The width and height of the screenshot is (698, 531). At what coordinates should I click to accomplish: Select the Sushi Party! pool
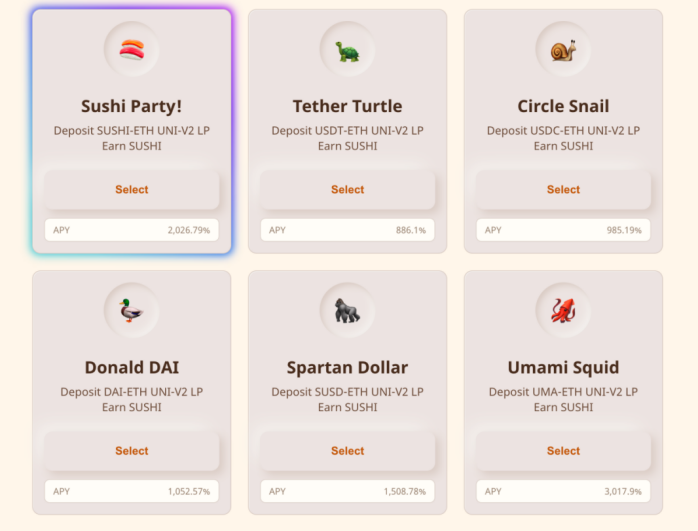(x=132, y=190)
